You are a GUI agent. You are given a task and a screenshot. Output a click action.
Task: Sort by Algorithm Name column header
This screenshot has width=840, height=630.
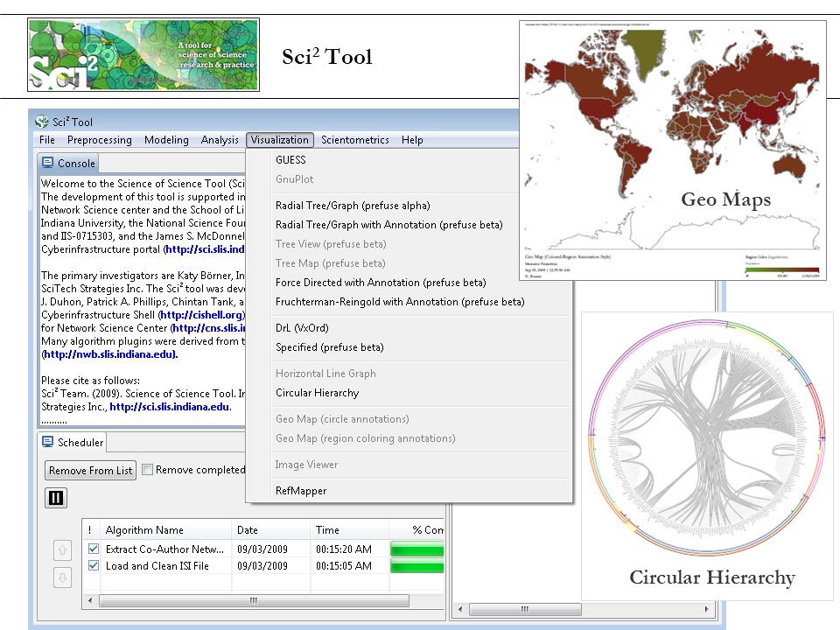coord(166,530)
